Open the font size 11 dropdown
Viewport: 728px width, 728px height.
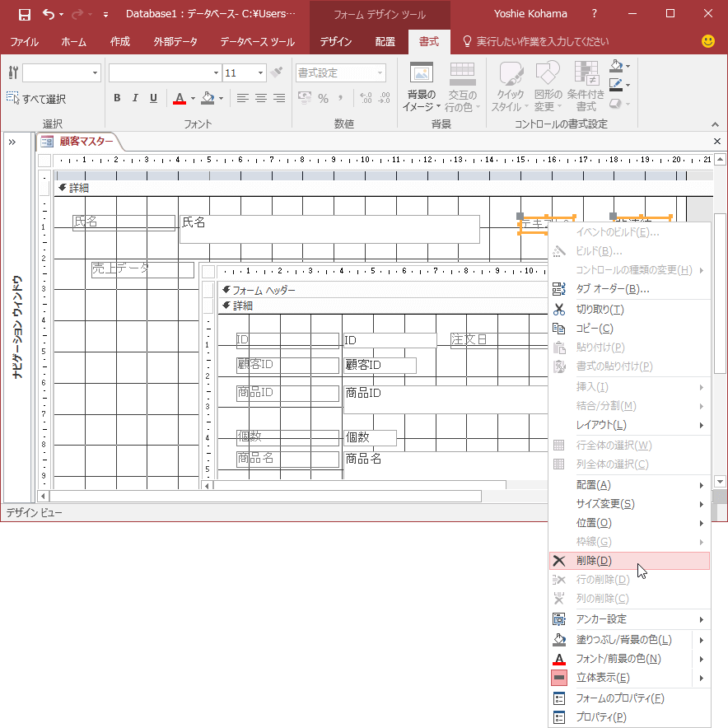pos(260,73)
